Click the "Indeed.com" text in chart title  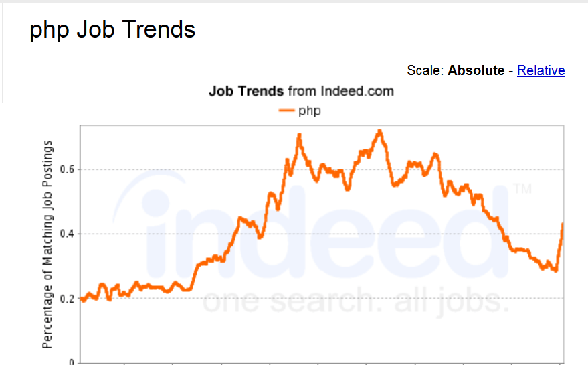click(357, 91)
